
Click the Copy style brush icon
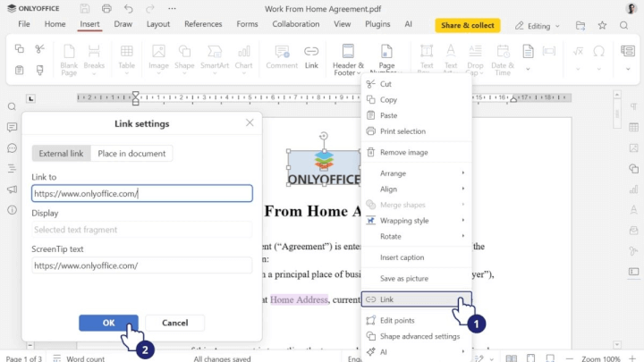39,71
